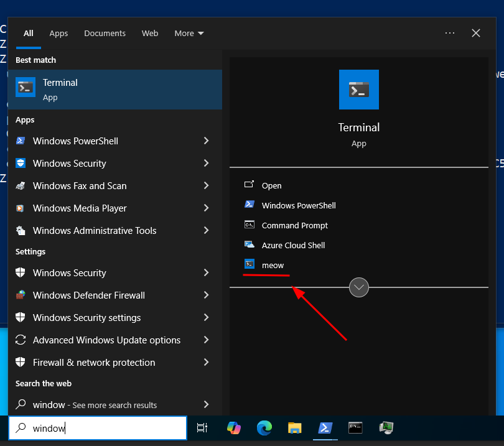This screenshot has height=446, width=504.
Task: Click the Windows Fax and Scan icon
Action: coord(21,186)
